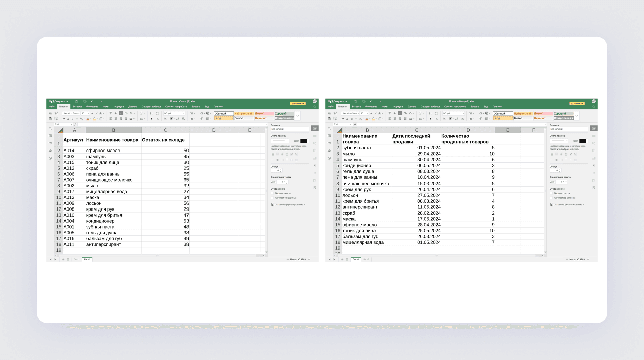Enable Перенос текста checkbox in left window
The width and height of the screenshot is (644, 360).
pyautogui.click(x=272, y=193)
